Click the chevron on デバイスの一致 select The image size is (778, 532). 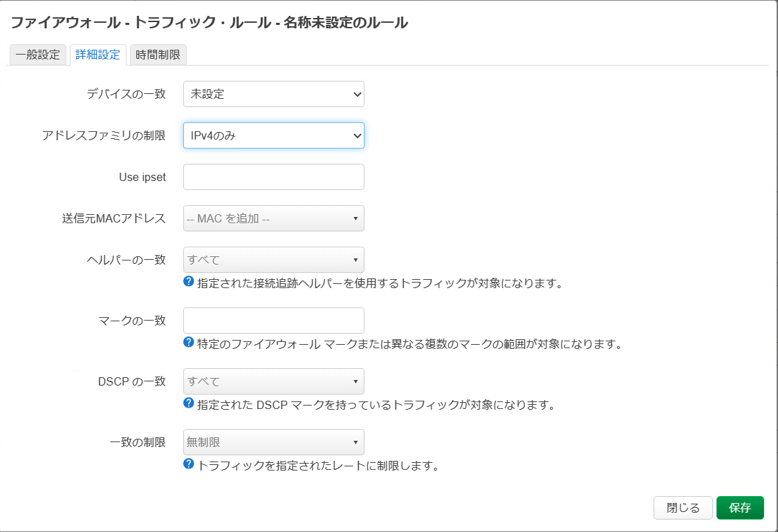pyautogui.click(x=357, y=94)
